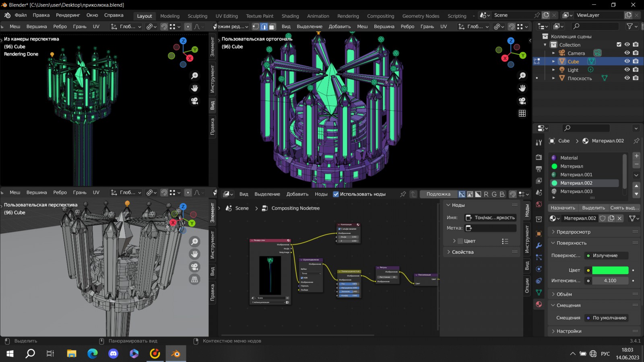This screenshot has width=644, height=362.
Task: Click the Assign material button
Action: click(x=563, y=208)
